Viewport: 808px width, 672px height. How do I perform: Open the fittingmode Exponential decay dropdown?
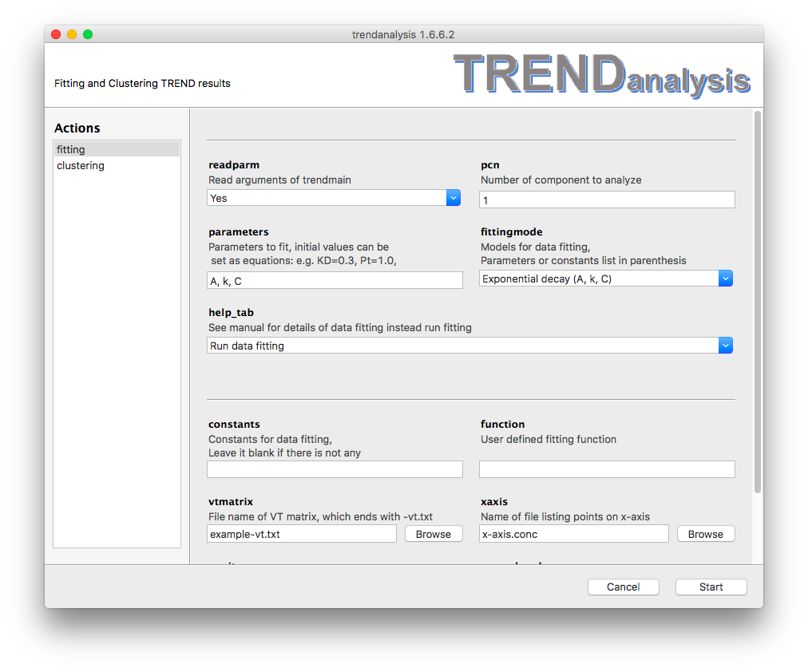(x=606, y=279)
